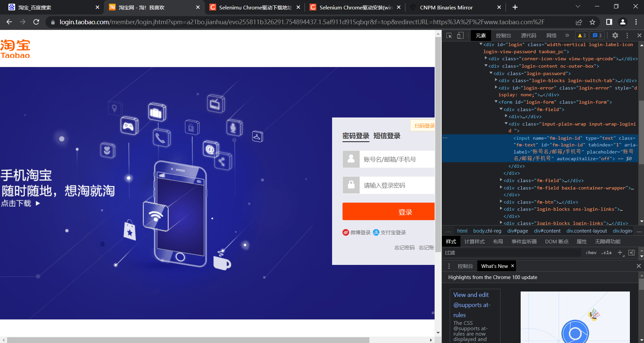This screenshot has width=644, height=343.
Task: Select the fm-login-id input element line
Action: point(540,148)
